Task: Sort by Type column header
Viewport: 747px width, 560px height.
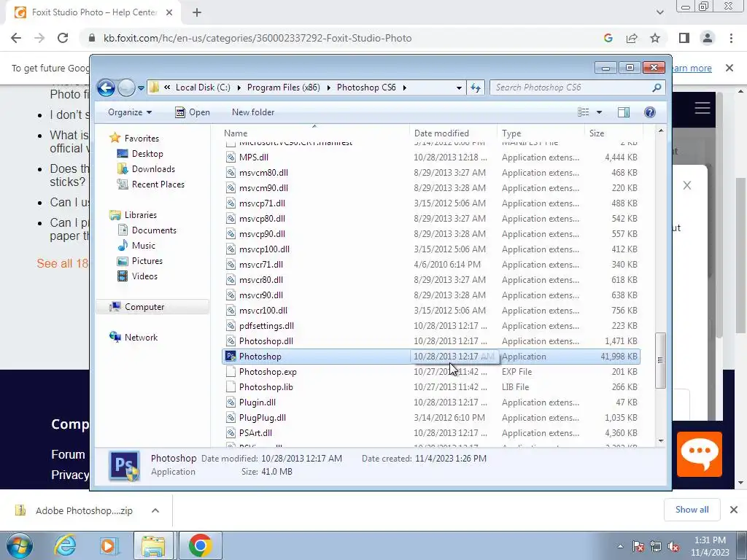Action: point(541,133)
